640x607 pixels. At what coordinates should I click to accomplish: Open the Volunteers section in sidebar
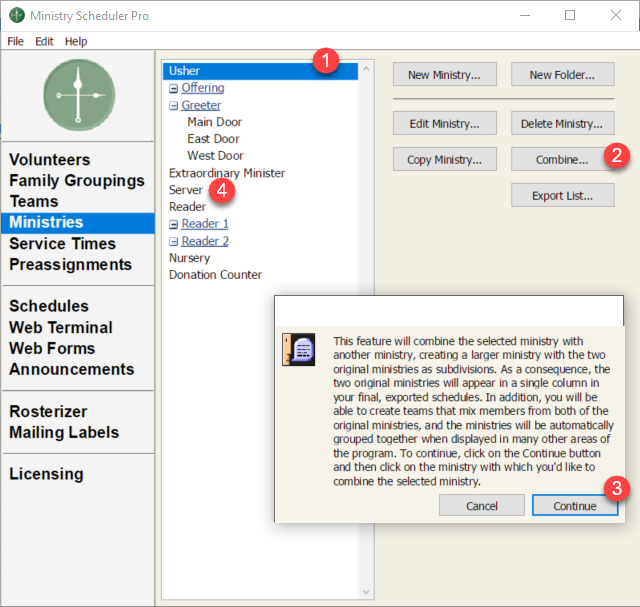[x=50, y=160]
